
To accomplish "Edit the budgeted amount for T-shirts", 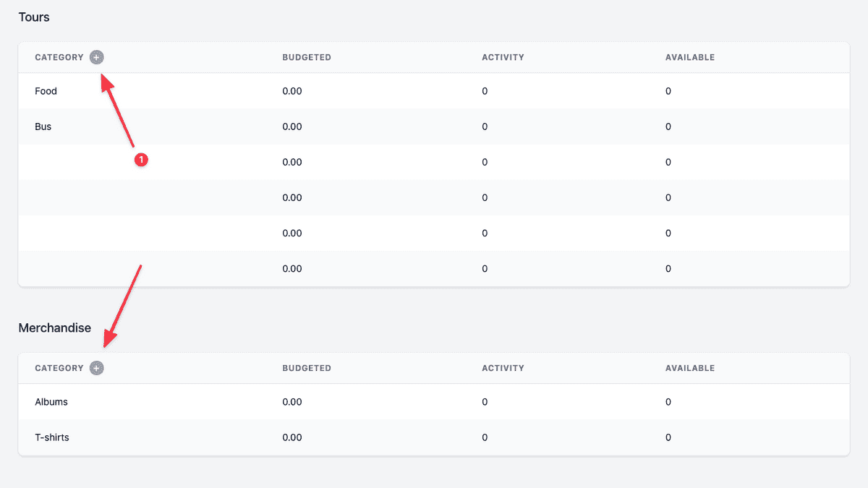I will coord(292,437).
